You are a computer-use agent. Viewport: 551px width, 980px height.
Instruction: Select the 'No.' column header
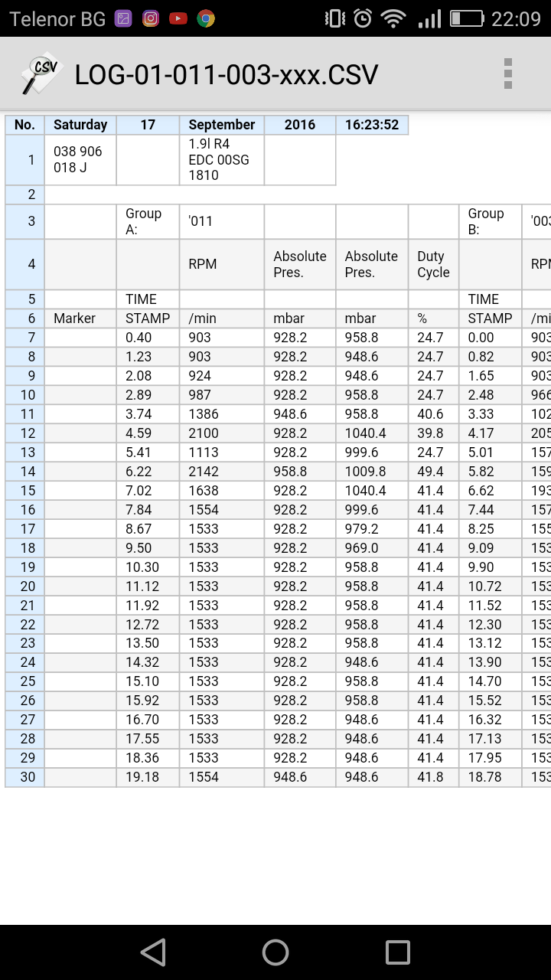(x=24, y=125)
